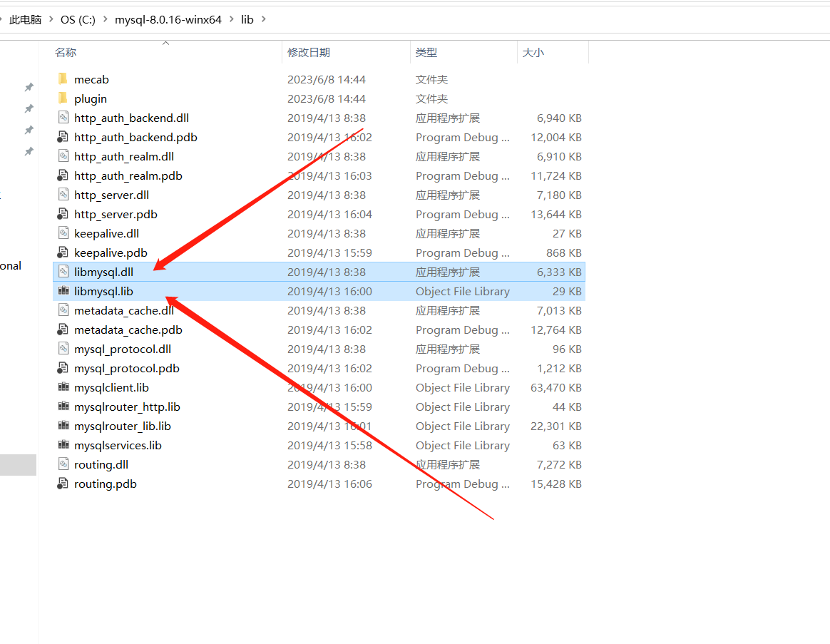Click date 2019/4/13 16:06
Image resolution: width=830 pixels, height=644 pixels.
329,484
